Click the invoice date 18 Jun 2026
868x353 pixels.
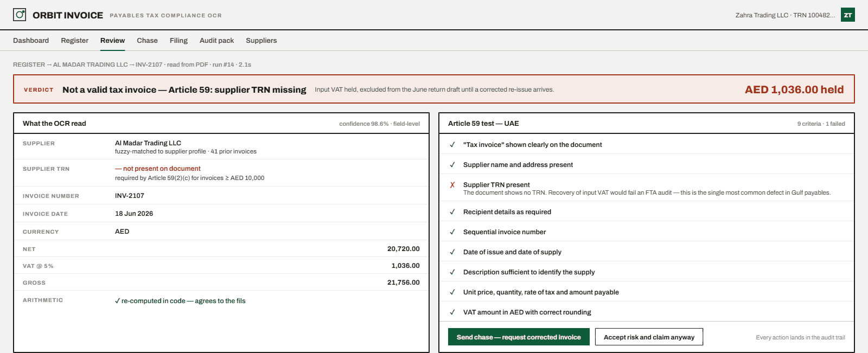click(134, 214)
